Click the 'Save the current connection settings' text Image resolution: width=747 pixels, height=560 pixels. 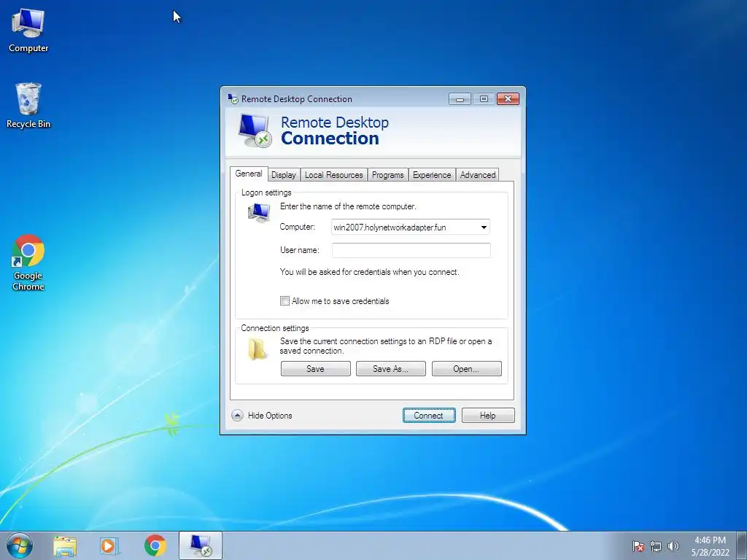tap(386, 346)
